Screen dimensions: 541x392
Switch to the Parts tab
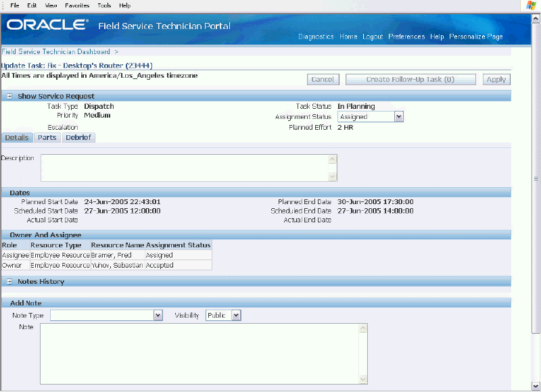(x=47, y=137)
